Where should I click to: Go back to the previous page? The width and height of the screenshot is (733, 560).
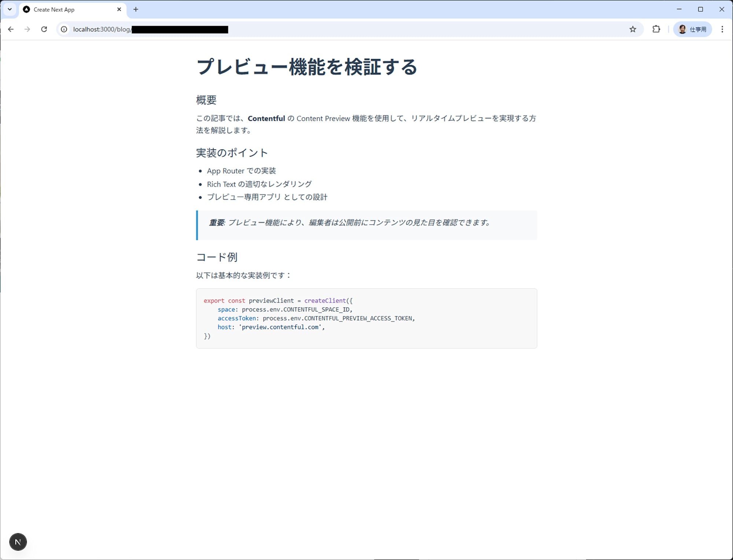[x=11, y=29]
